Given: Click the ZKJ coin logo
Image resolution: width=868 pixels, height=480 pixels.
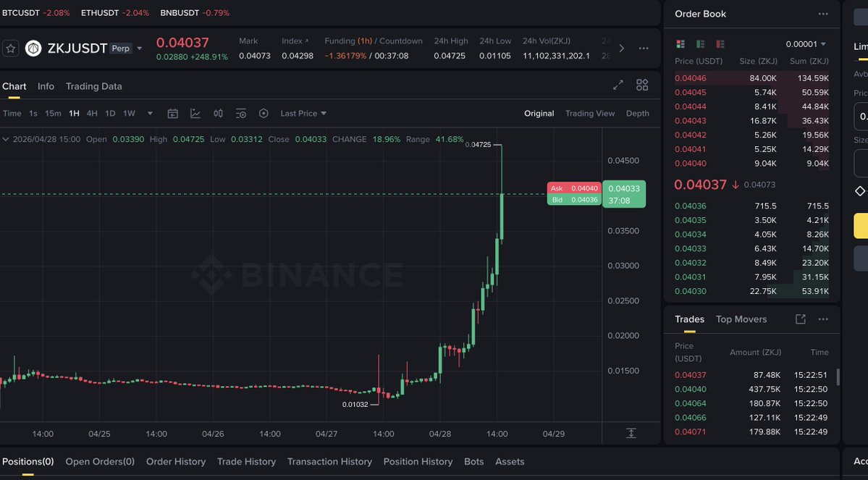Looking at the screenshot, I should coord(33,49).
